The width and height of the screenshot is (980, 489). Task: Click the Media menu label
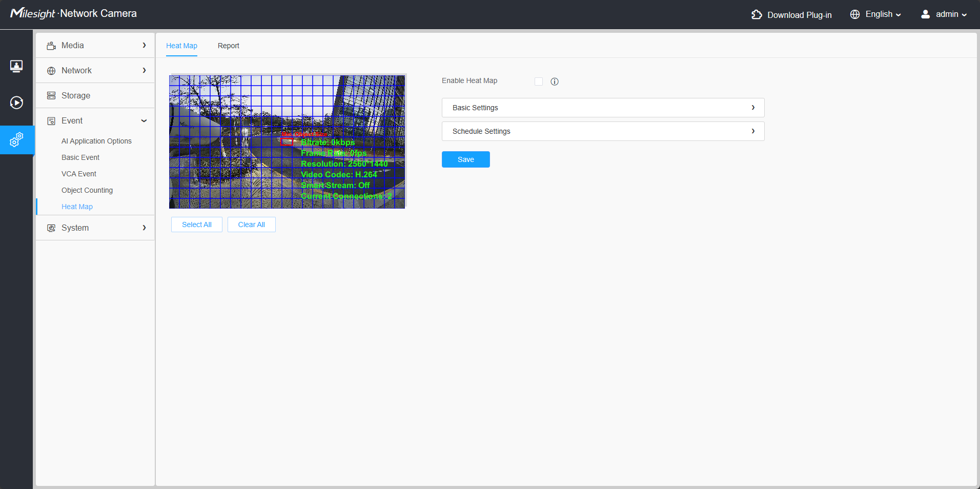coord(73,45)
